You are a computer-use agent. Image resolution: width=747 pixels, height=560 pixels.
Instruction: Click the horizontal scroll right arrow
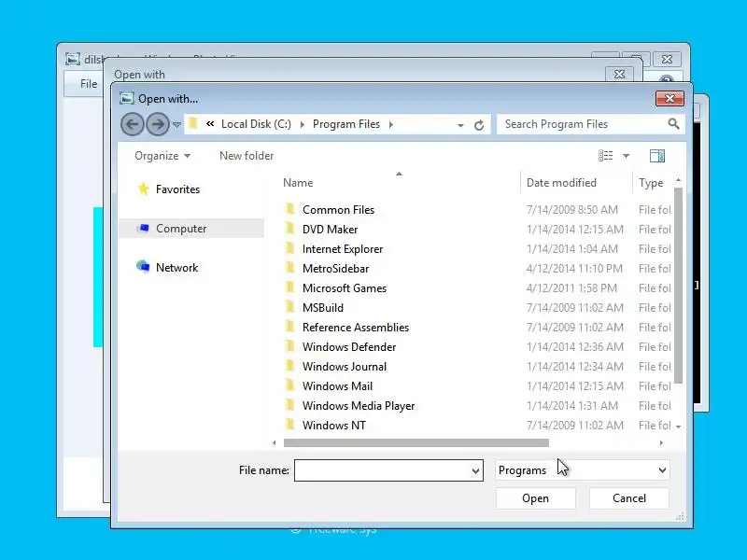[661, 442]
